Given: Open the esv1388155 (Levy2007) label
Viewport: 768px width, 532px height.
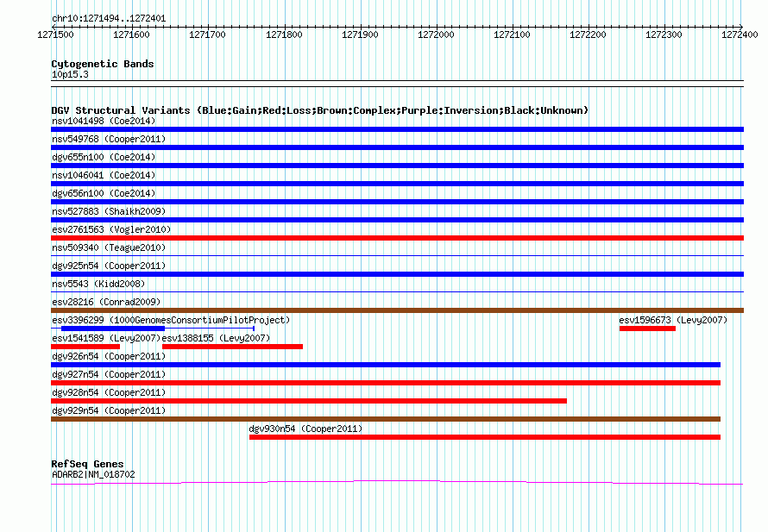Looking at the screenshot, I should tap(216, 338).
